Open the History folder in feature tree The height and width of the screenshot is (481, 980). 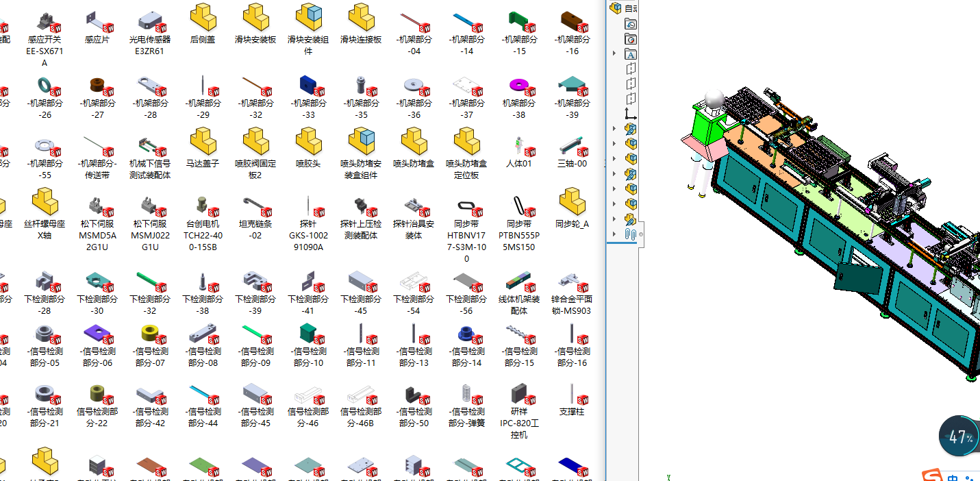631,24
